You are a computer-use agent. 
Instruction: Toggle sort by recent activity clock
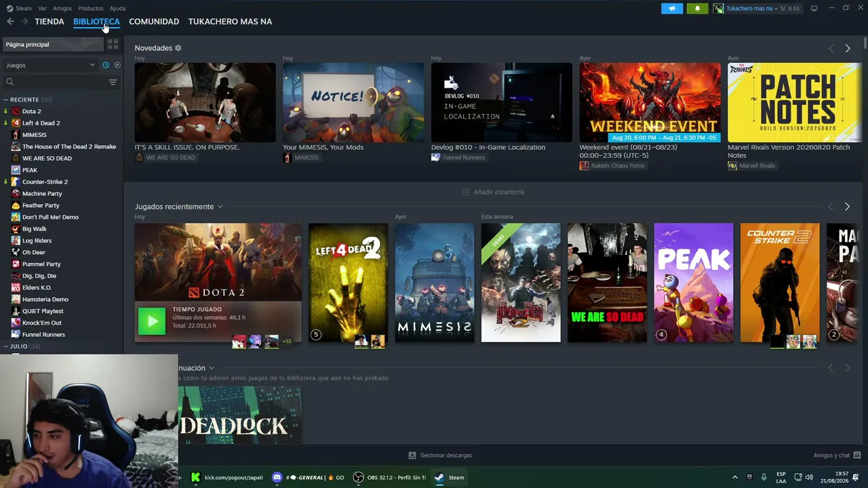coord(106,65)
